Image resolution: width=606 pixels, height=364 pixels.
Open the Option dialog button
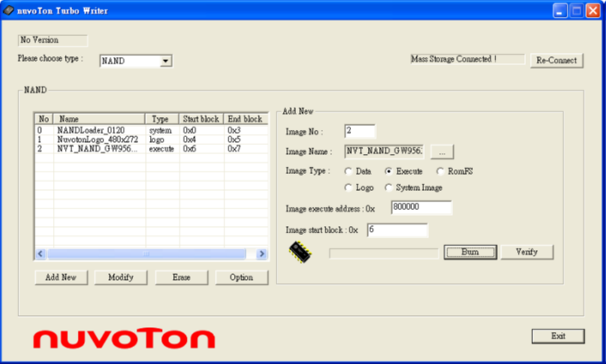pos(241,277)
